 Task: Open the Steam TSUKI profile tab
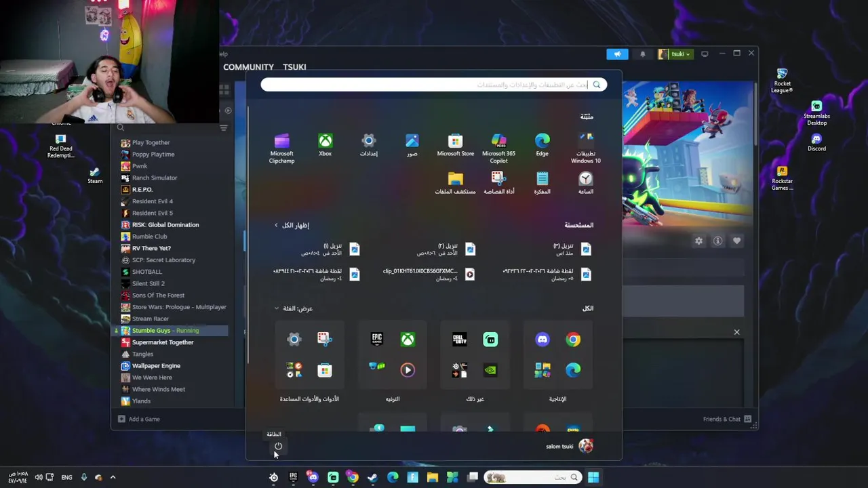point(294,67)
